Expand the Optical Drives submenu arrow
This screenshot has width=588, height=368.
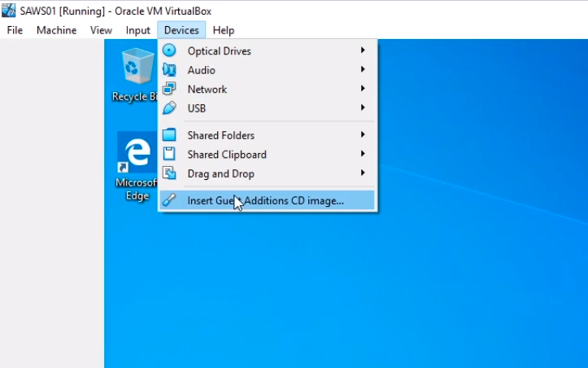point(363,50)
